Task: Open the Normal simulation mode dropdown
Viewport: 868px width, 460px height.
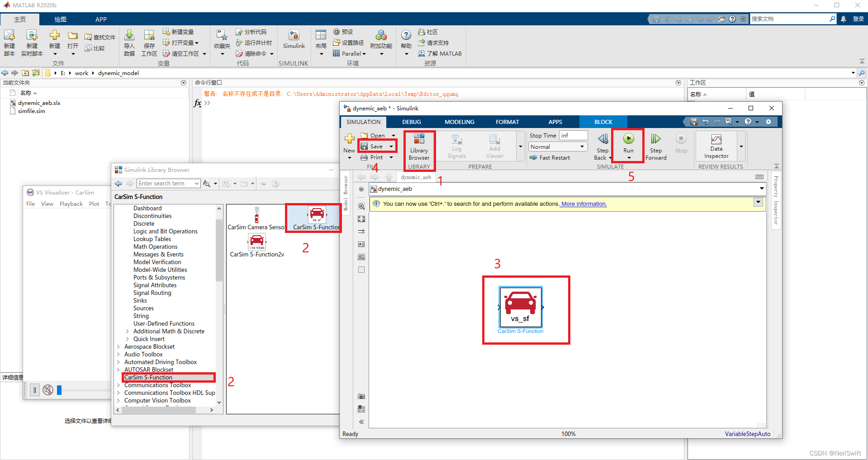Action: (558, 147)
